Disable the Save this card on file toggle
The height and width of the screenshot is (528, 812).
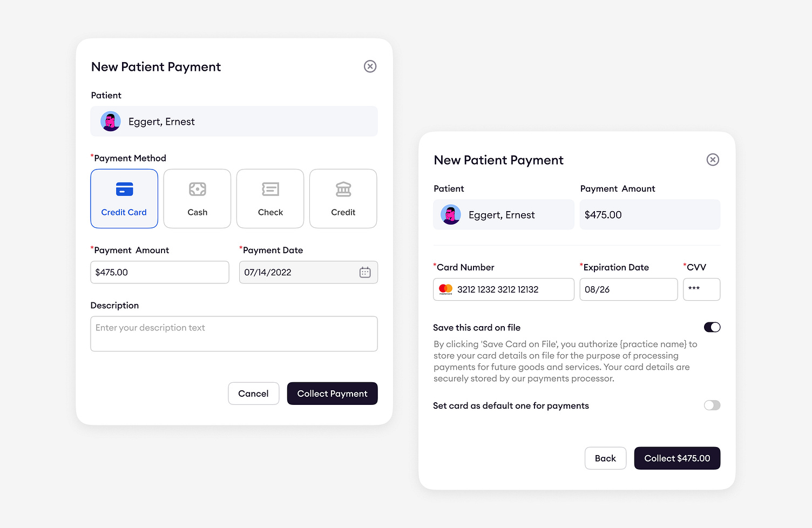(712, 327)
